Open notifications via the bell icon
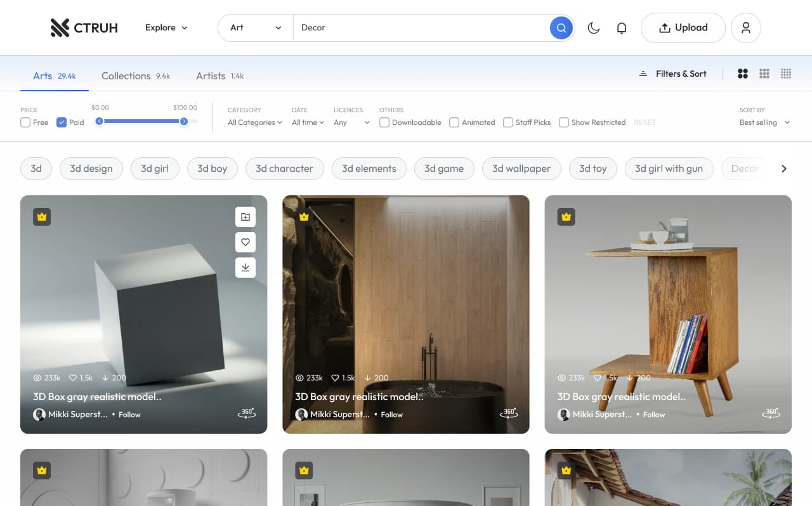This screenshot has height=506, width=812. [622, 28]
